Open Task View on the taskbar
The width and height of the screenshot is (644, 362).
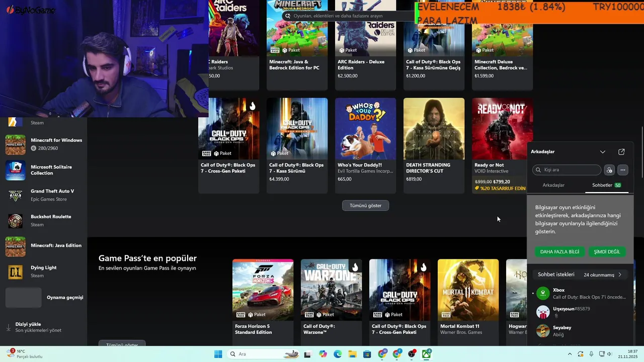[307, 354]
